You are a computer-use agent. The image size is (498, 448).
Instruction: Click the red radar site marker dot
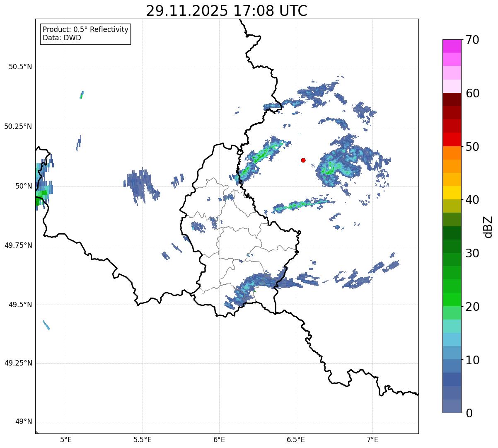[x=303, y=160]
